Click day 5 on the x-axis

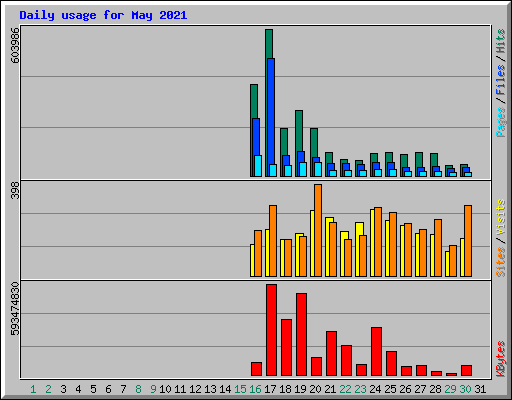(93, 389)
